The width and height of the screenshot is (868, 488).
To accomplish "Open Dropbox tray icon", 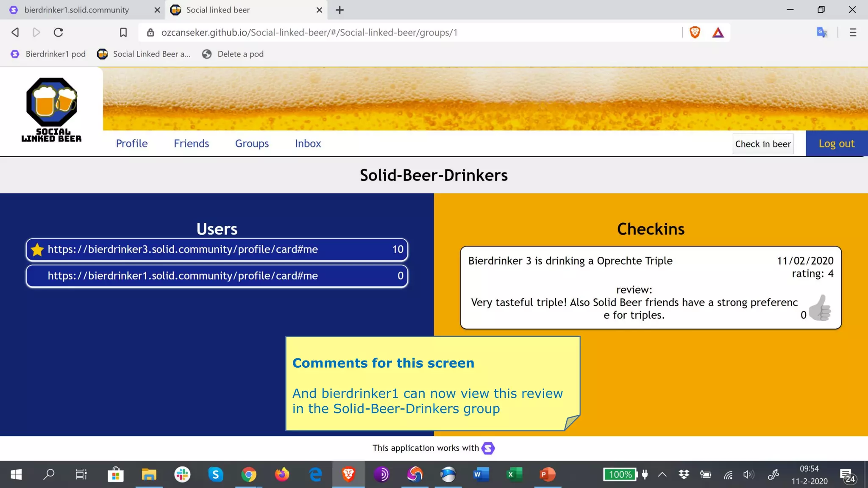I will click(684, 474).
